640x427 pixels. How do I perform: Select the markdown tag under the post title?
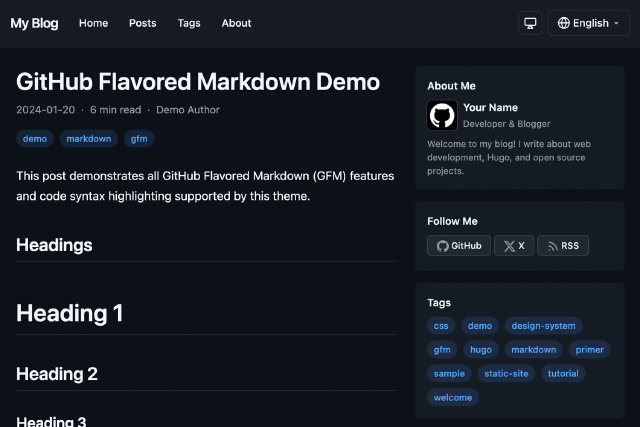(89, 139)
